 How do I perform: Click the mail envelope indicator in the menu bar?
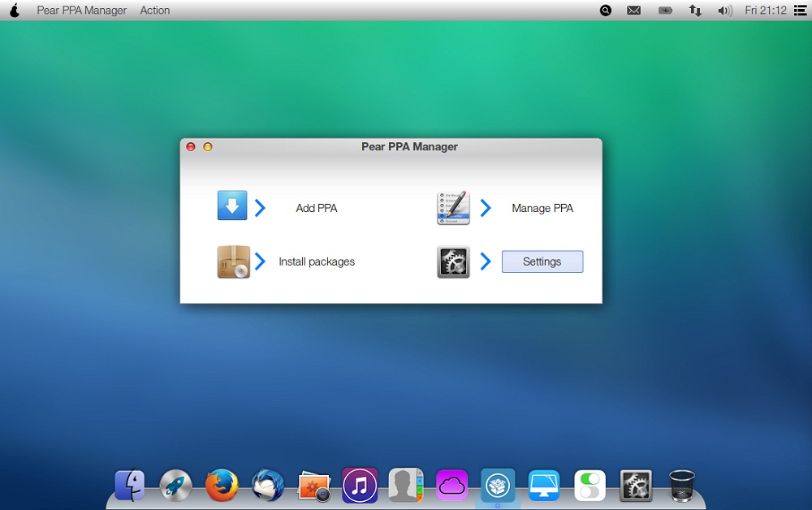click(x=634, y=11)
